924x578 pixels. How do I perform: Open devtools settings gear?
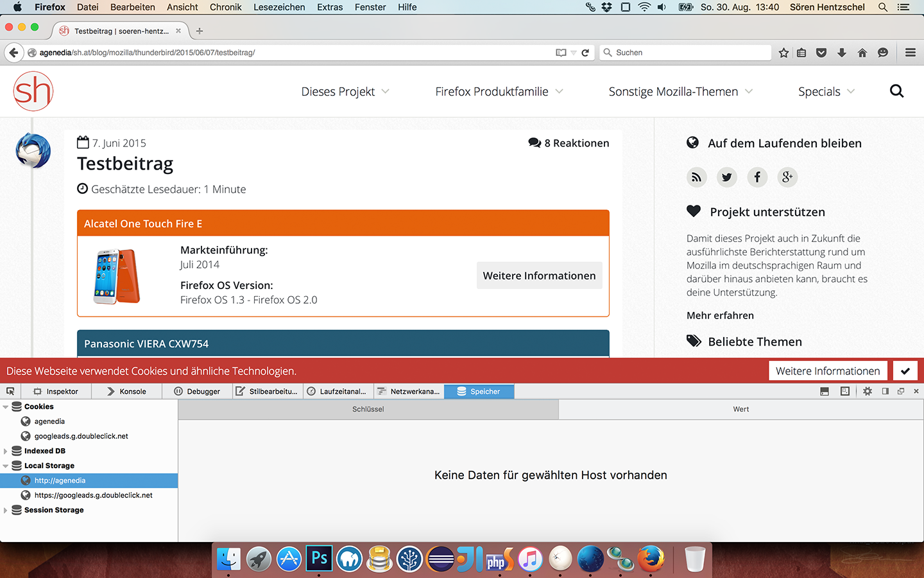[x=868, y=391]
